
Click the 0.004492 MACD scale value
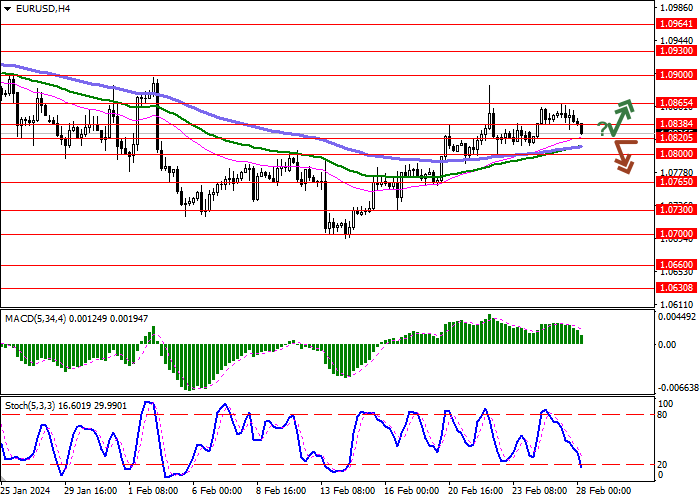tap(677, 317)
